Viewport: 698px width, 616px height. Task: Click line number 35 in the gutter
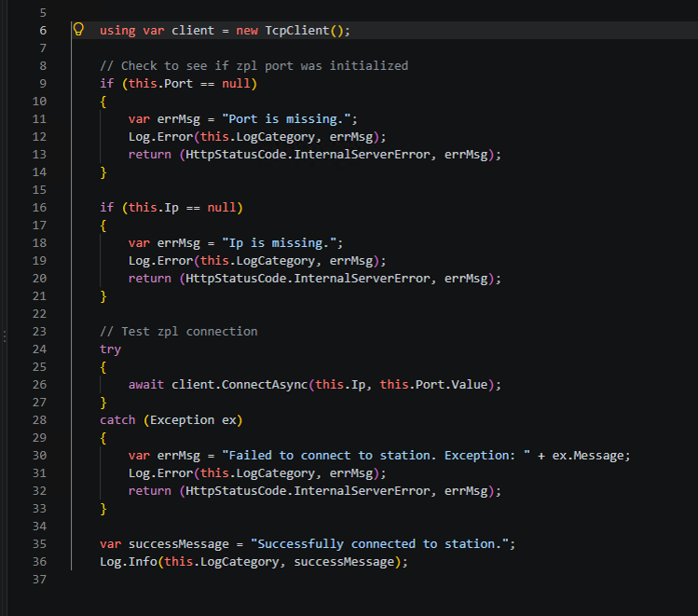[39, 544]
